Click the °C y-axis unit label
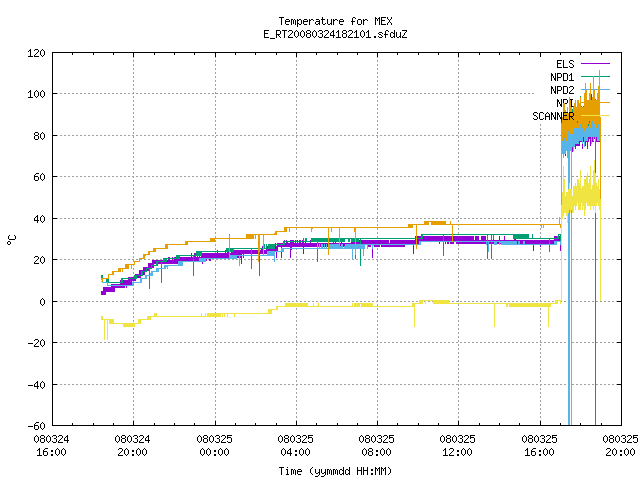Screen dimensions: 640x480 pyautogui.click(x=12, y=240)
